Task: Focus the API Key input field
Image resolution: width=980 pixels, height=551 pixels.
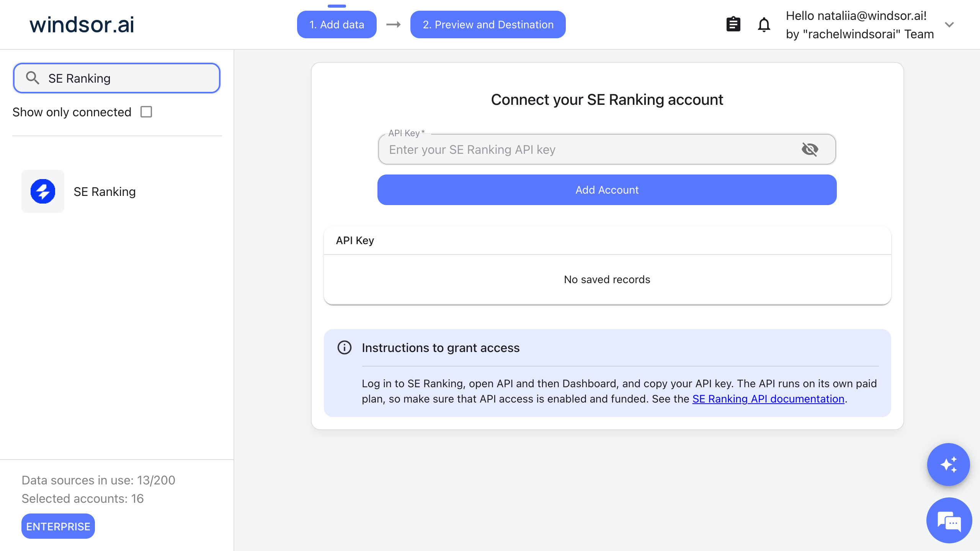Action: [607, 149]
